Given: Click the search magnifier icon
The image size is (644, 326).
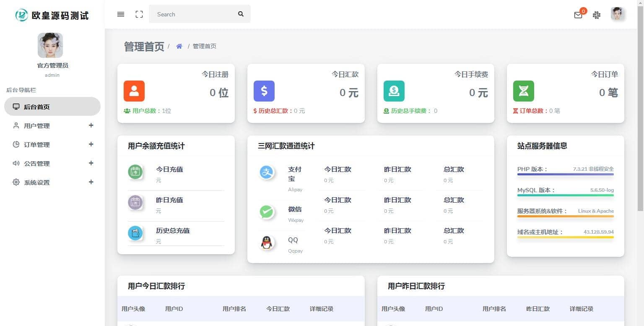Looking at the screenshot, I should [x=241, y=14].
